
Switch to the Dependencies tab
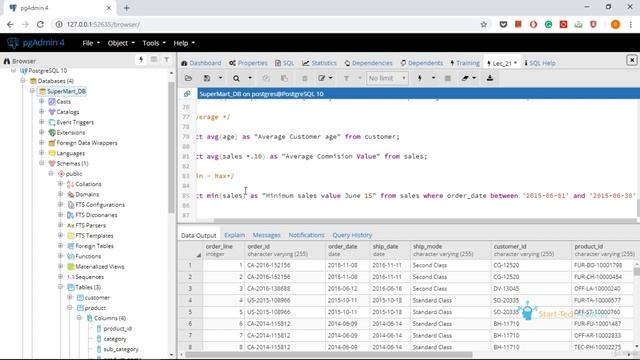tap(368, 63)
